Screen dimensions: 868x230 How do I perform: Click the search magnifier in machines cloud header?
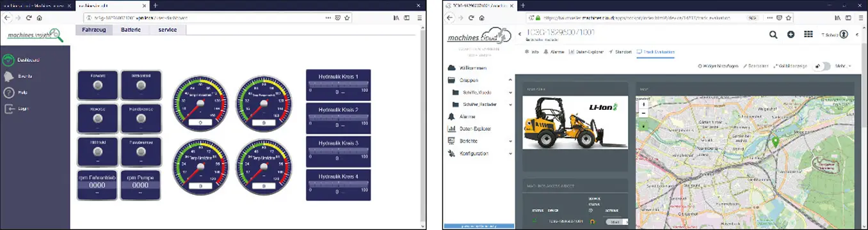[773, 34]
